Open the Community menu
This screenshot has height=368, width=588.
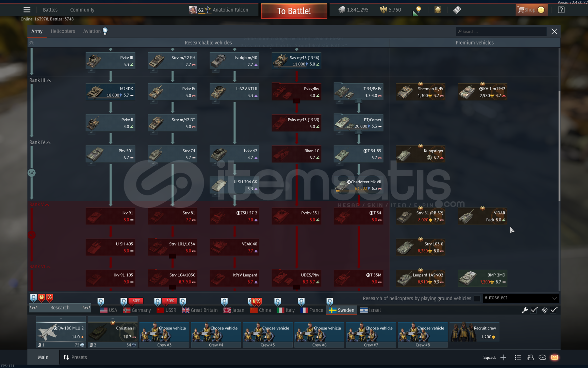pos(82,10)
